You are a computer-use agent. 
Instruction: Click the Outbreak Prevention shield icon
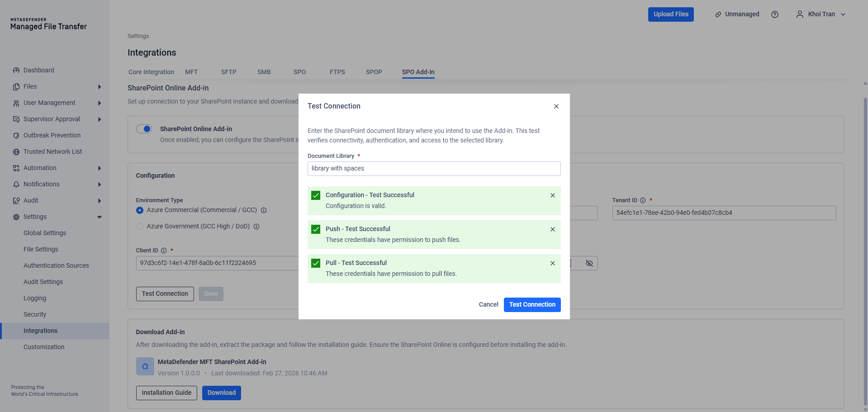point(16,136)
